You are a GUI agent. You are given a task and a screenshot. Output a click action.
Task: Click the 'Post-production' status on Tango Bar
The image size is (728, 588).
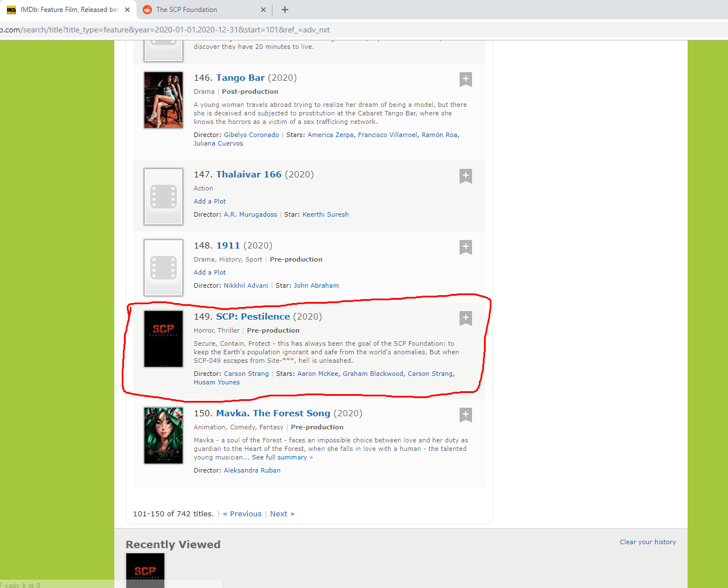(250, 92)
